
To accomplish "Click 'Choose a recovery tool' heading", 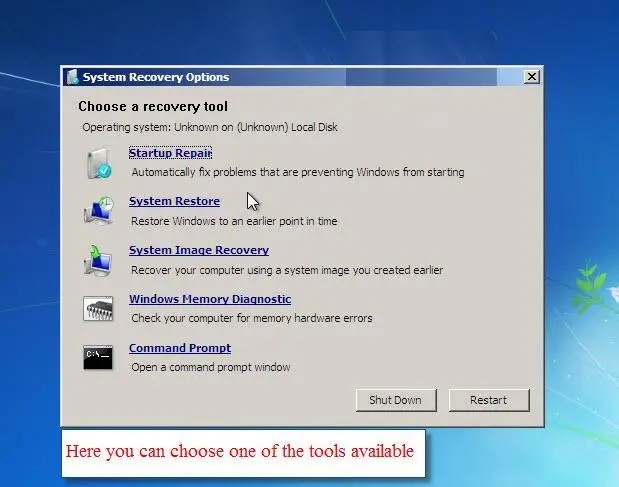I will 153,106.
